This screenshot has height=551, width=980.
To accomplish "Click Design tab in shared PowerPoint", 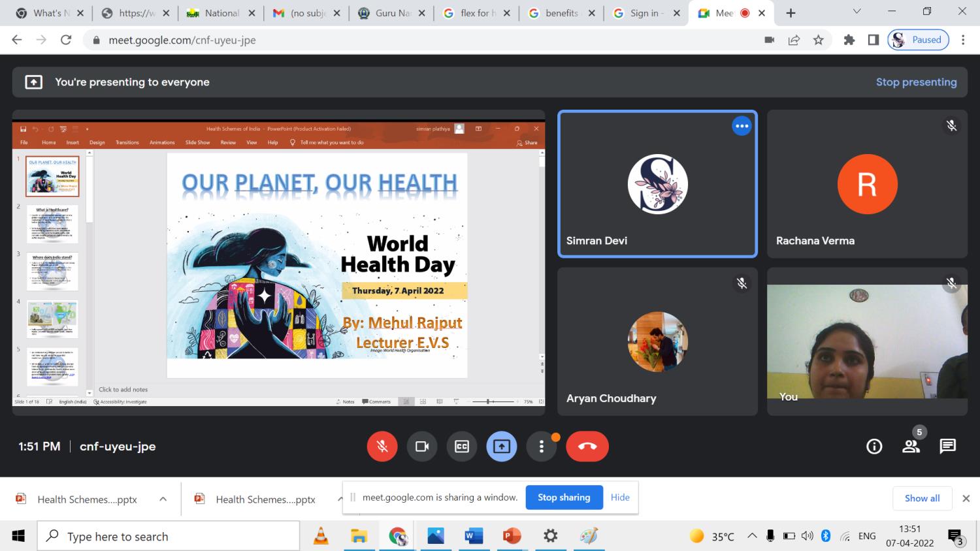I will [x=97, y=142].
